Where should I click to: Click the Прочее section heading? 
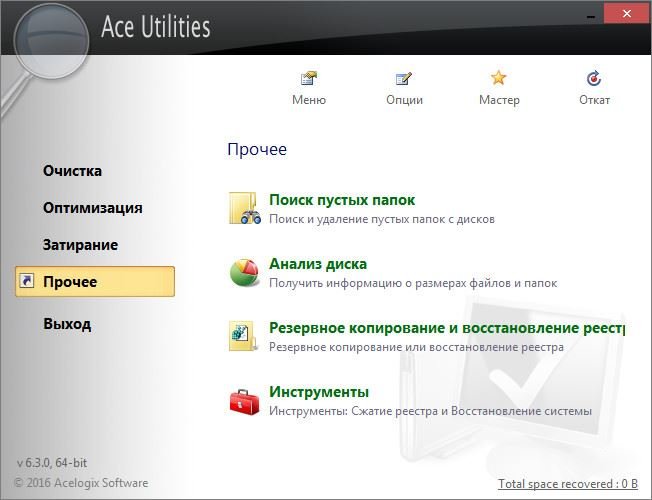coord(257,149)
